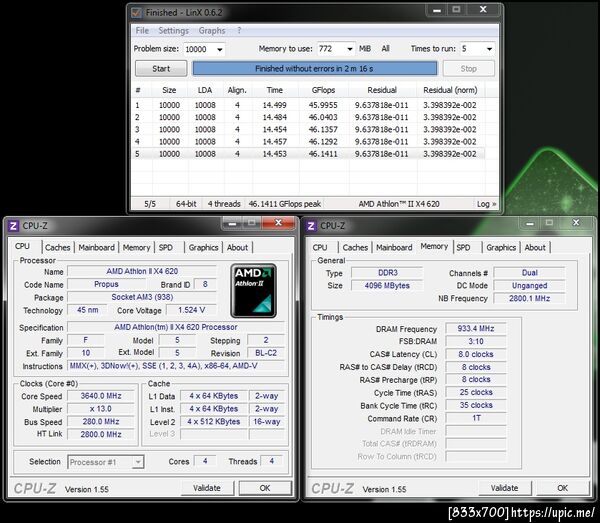This screenshot has width=600, height=523.
Task: Switch to About tab in right CPU-Z
Action: point(535,248)
